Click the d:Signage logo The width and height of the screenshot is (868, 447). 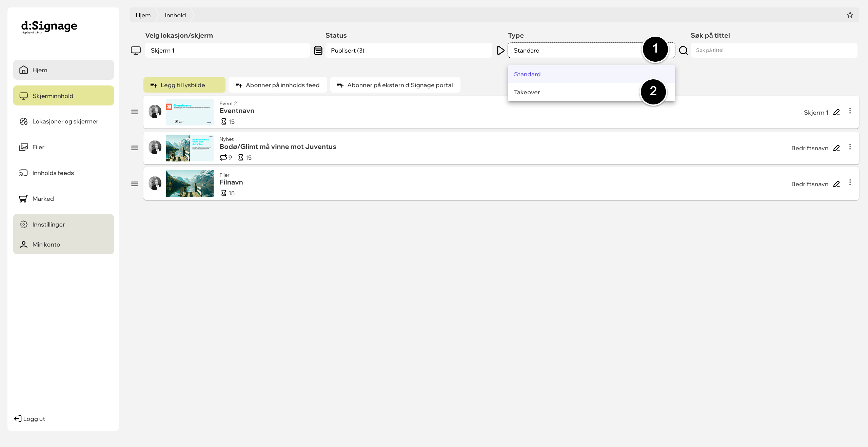(x=49, y=27)
